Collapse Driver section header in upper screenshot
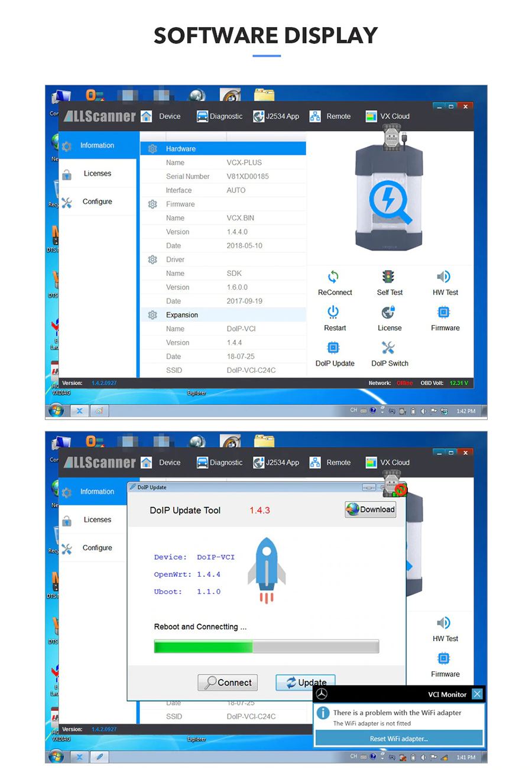 coord(223,259)
